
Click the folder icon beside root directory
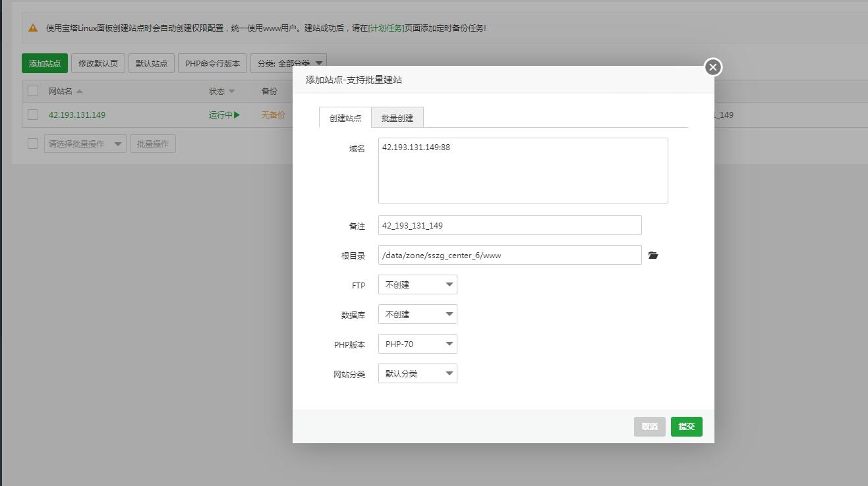click(653, 256)
